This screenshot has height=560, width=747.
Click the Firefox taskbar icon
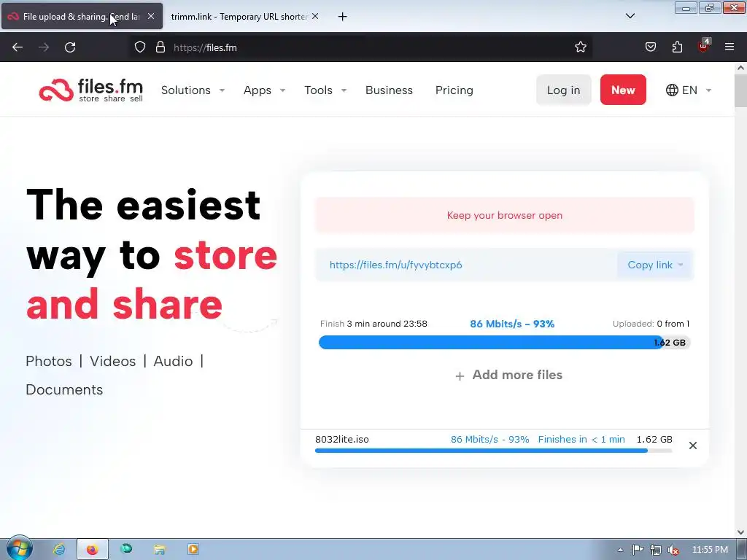[x=93, y=550]
